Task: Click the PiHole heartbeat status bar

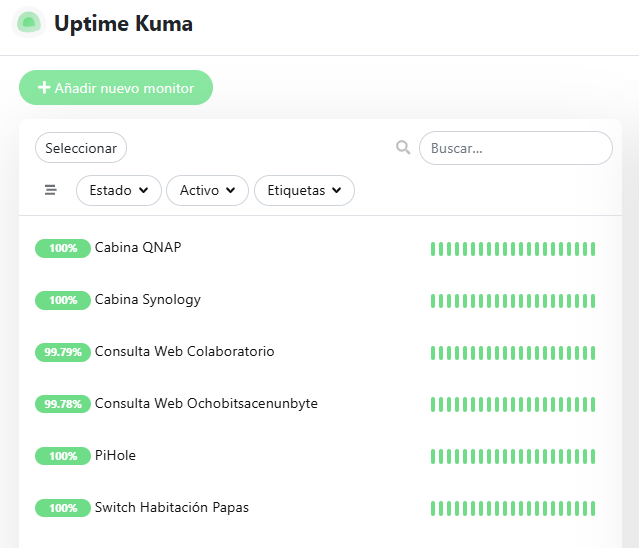Action: tap(512, 456)
